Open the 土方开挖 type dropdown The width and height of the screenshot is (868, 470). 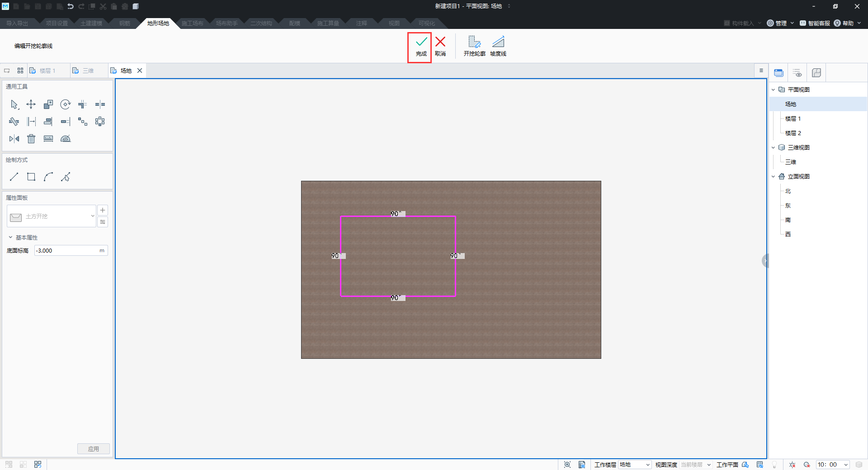point(52,216)
